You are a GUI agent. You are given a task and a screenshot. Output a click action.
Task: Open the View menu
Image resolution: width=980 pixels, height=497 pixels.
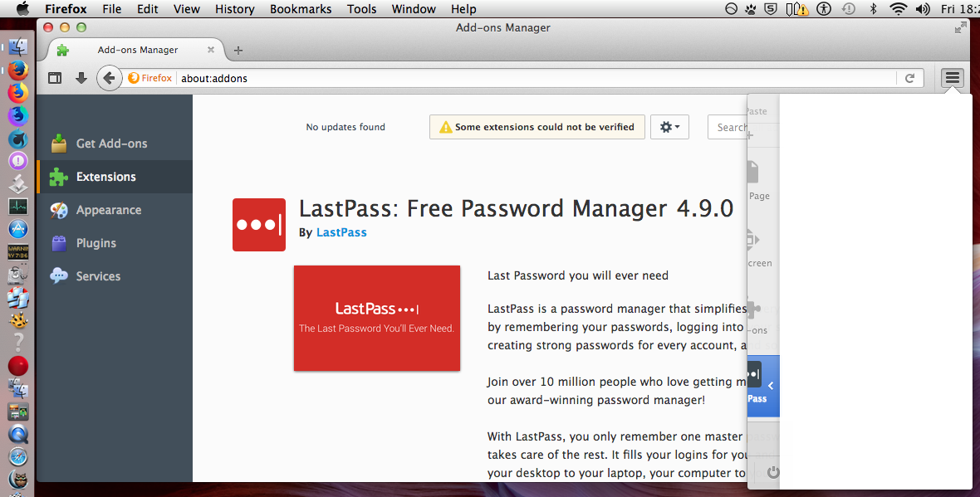pyautogui.click(x=186, y=9)
